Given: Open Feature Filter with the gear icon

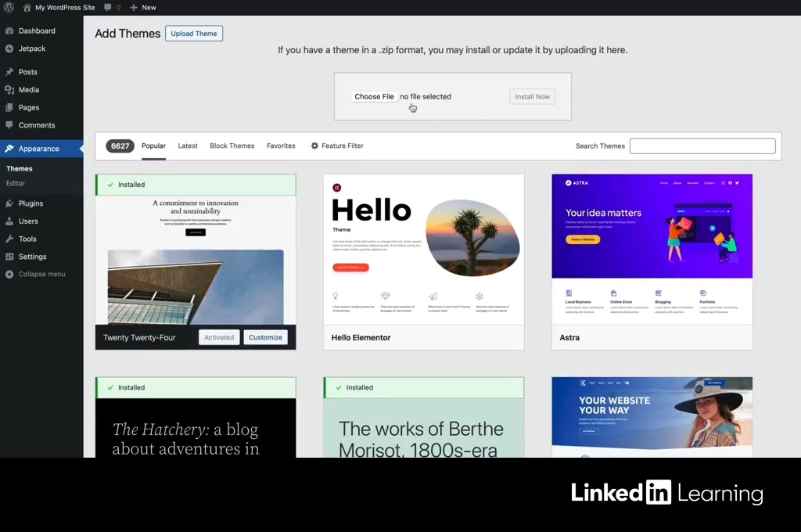Looking at the screenshot, I should coord(314,146).
